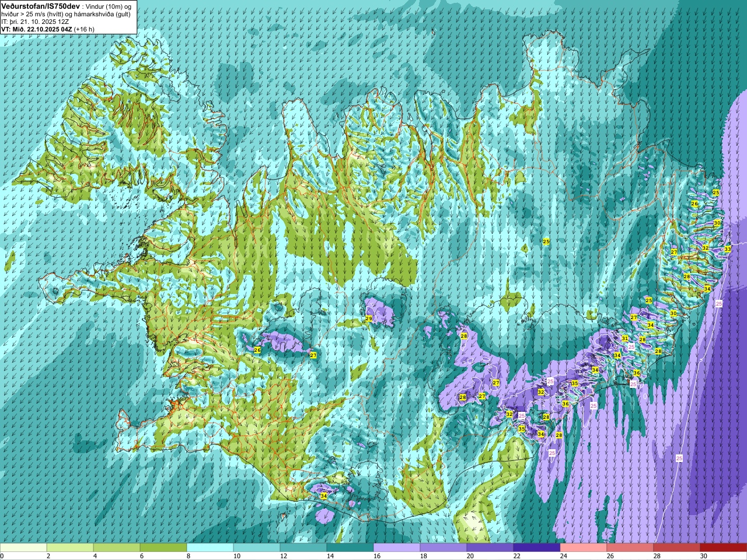Viewport: 747px width, 560px height.
Task: Click the 'VT: Mið. 22.10.2025 04Z (+16 h)' line
Action: click(48, 29)
